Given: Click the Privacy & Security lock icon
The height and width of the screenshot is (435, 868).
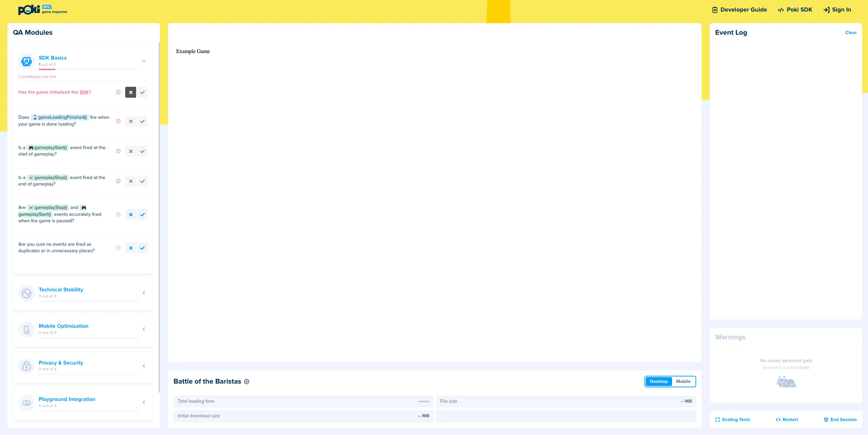Looking at the screenshot, I should click(x=27, y=366).
